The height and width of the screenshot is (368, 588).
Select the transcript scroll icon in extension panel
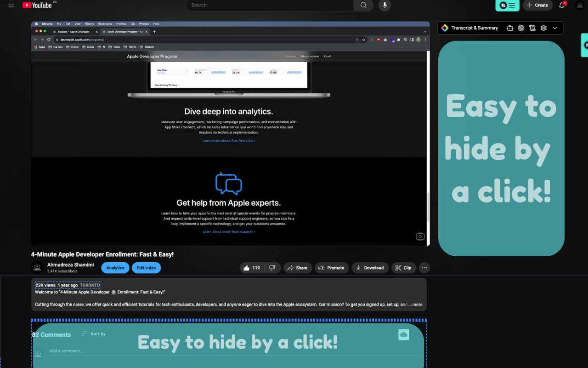tap(532, 28)
